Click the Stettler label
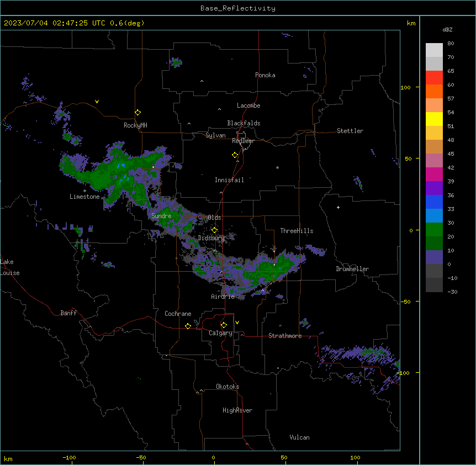 pos(350,131)
